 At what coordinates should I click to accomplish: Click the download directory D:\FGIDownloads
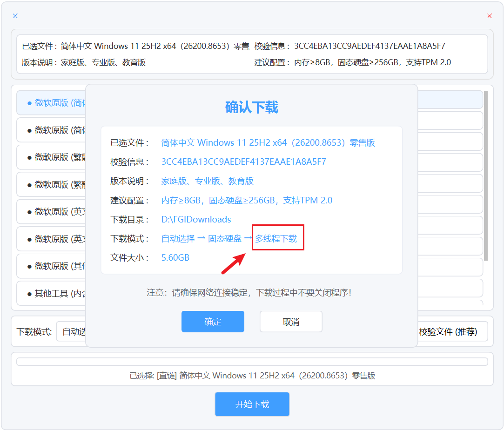tap(196, 220)
